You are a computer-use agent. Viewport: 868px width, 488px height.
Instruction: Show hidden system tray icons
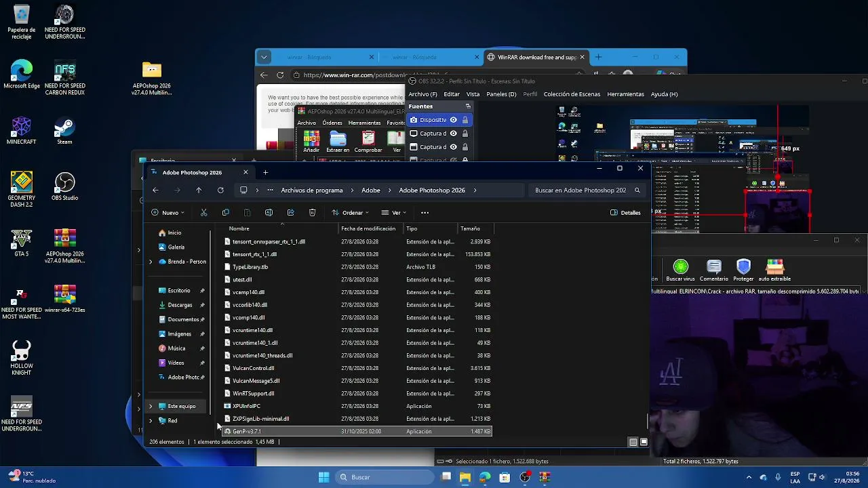click(749, 477)
